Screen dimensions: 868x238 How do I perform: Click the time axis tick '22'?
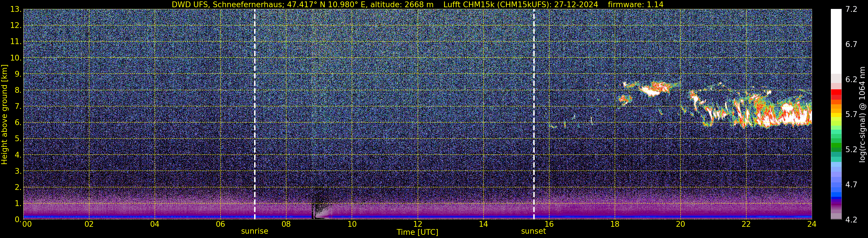(746, 224)
